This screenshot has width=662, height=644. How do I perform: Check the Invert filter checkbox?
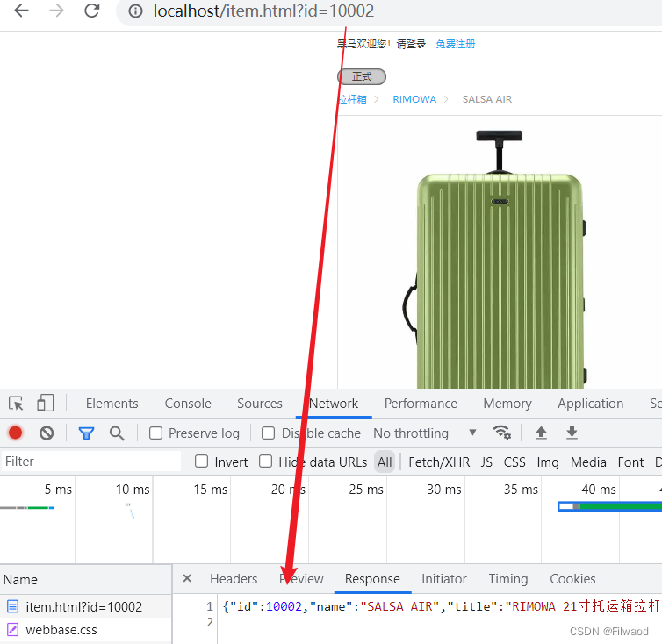pos(201,462)
